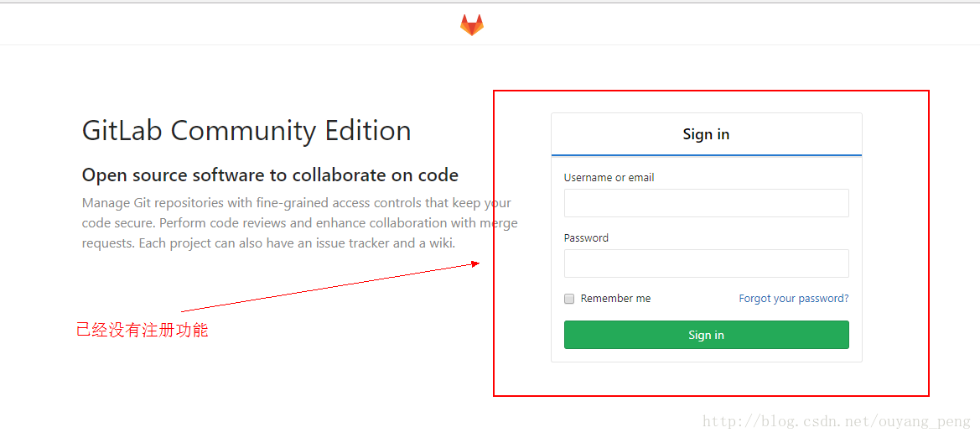This screenshot has width=980, height=438.
Task: Click the Username or email label
Action: click(609, 178)
